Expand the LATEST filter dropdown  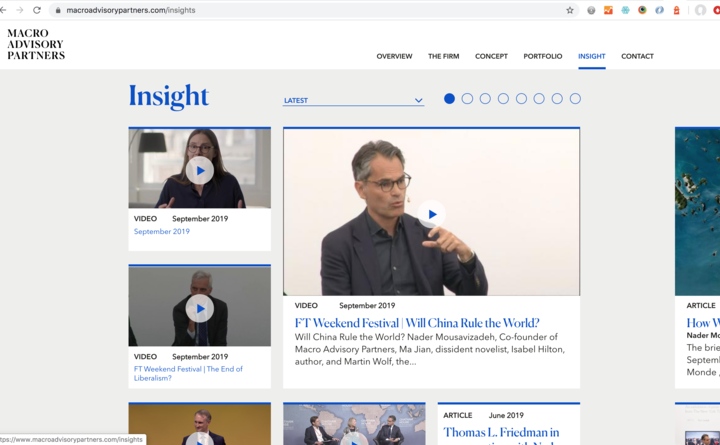tap(350, 100)
